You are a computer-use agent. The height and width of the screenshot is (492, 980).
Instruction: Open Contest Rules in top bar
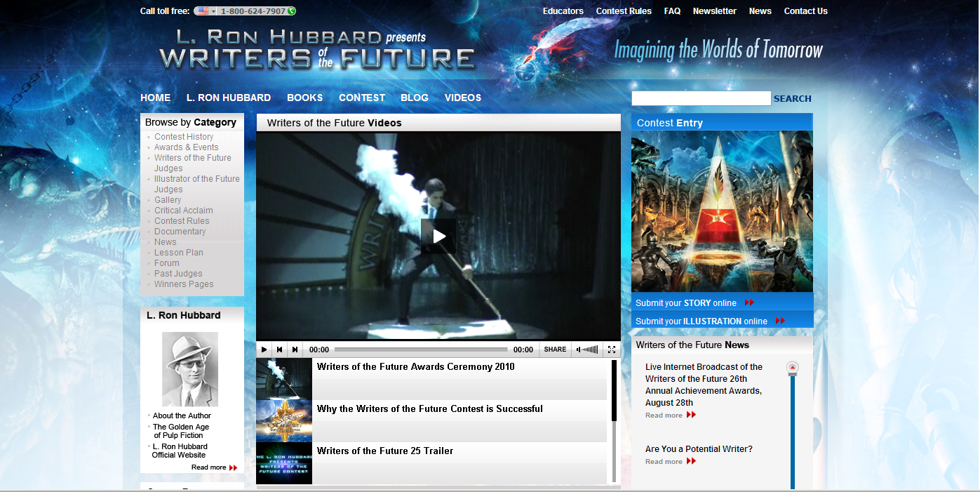coord(624,11)
